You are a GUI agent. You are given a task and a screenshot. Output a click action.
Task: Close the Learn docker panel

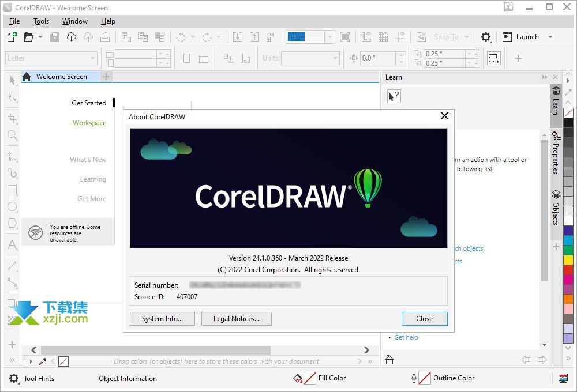tap(555, 77)
